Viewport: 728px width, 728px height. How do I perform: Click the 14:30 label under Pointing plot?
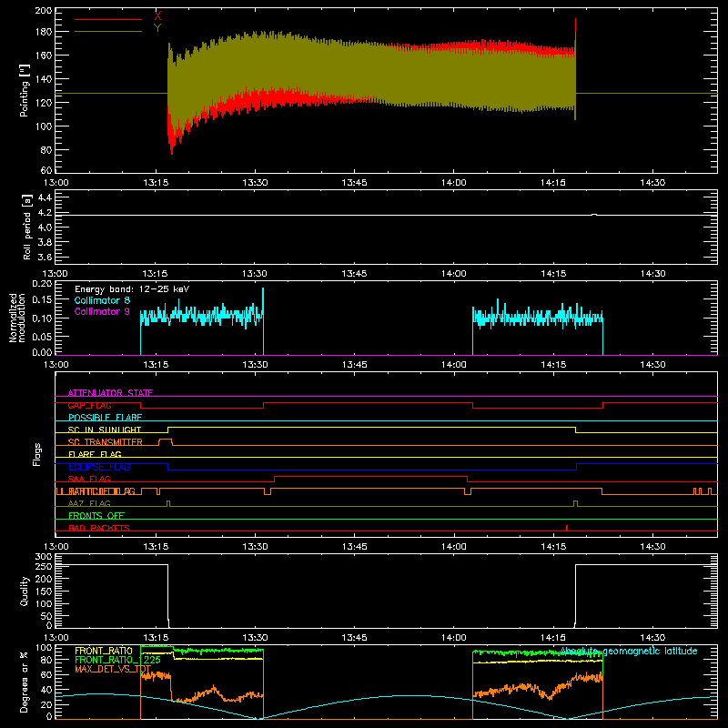(x=652, y=183)
